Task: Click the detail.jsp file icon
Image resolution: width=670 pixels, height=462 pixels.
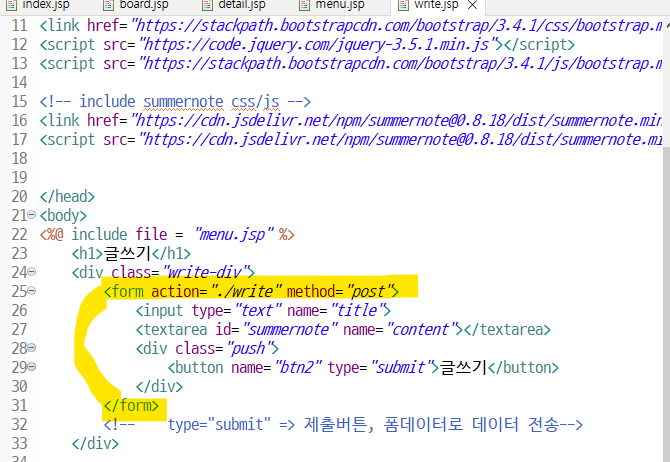Action: [207, 5]
